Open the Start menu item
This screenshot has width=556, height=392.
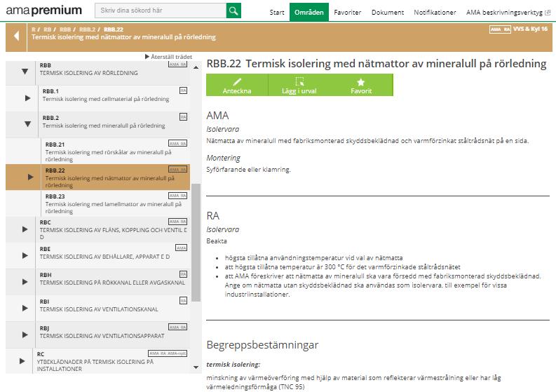click(x=276, y=13)
